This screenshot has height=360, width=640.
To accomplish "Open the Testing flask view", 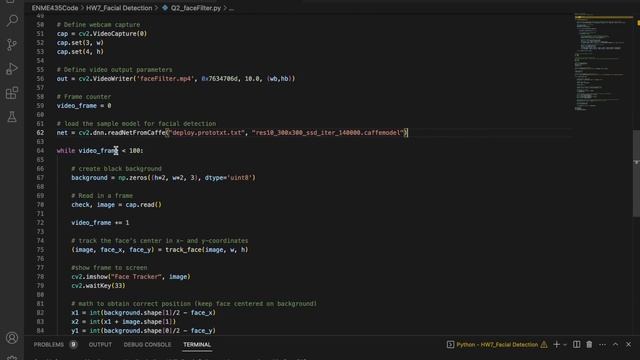I will pos(12,117).
